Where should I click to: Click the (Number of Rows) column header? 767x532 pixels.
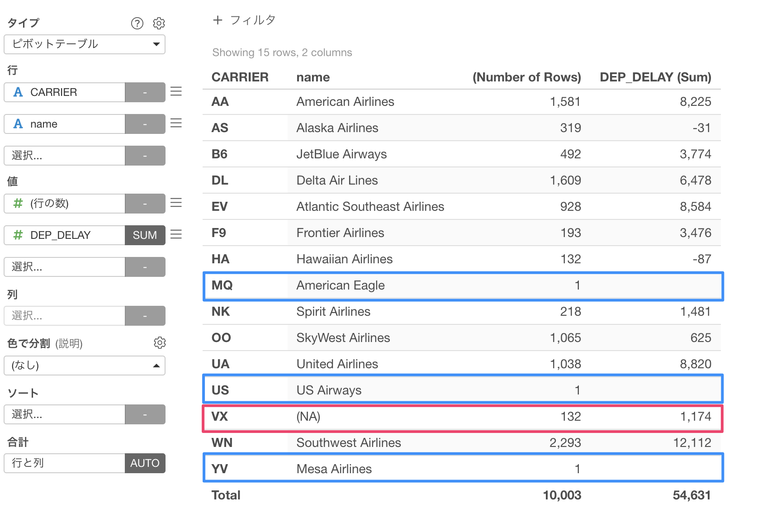527,77
